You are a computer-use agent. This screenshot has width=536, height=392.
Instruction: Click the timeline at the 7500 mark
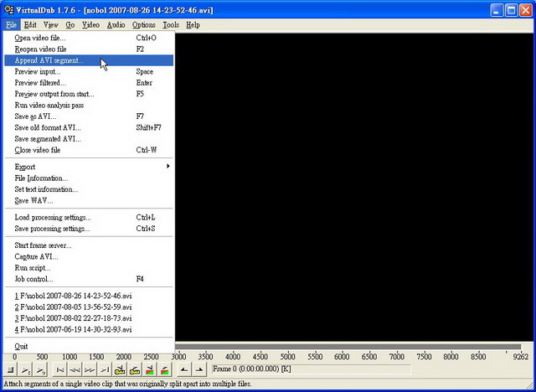(x=424, y=357)
